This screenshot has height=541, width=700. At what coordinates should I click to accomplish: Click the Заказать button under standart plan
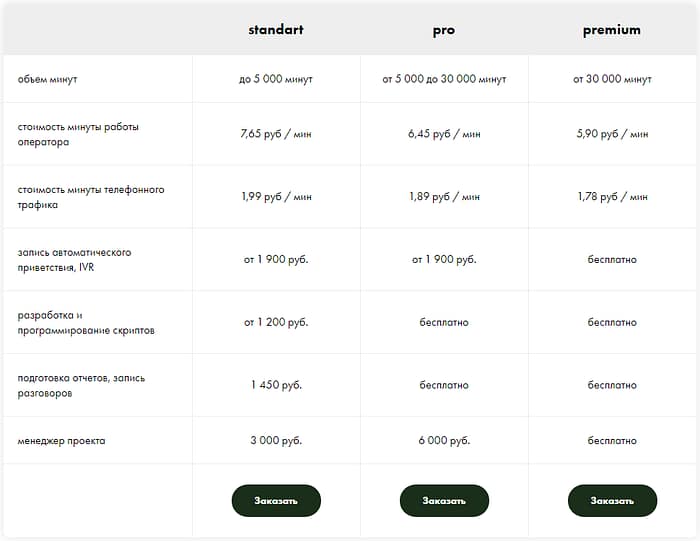pos(276,500)
